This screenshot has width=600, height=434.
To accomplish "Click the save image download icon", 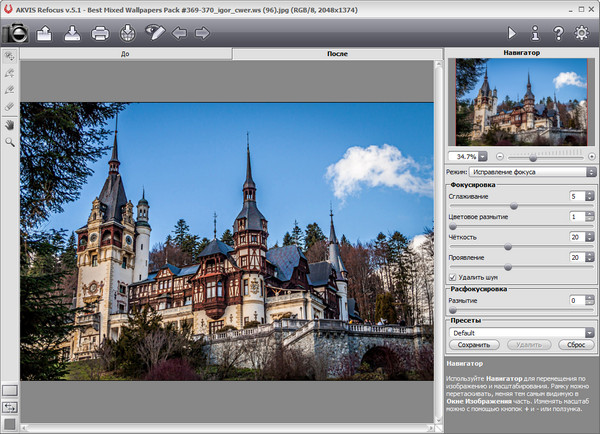I will (x=72, y=34).
